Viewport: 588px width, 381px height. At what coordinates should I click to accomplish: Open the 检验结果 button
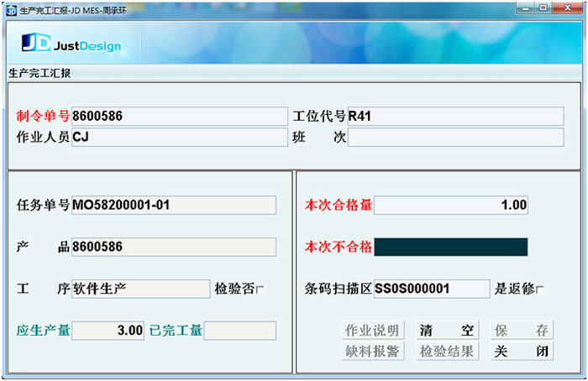click(x=447, y=352)
